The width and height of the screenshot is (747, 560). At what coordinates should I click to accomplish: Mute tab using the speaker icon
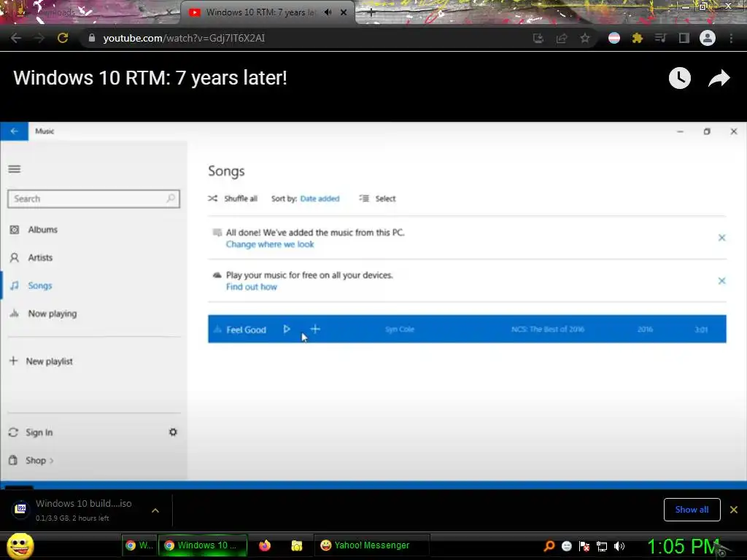coord(328,12)
